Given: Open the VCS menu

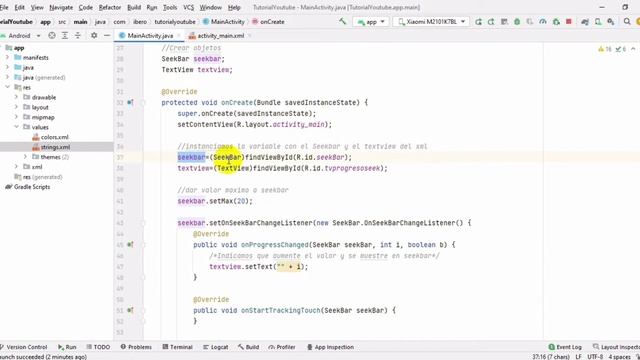Looking at the screenshot, I should pyautogui.click(x=189, y=7).
